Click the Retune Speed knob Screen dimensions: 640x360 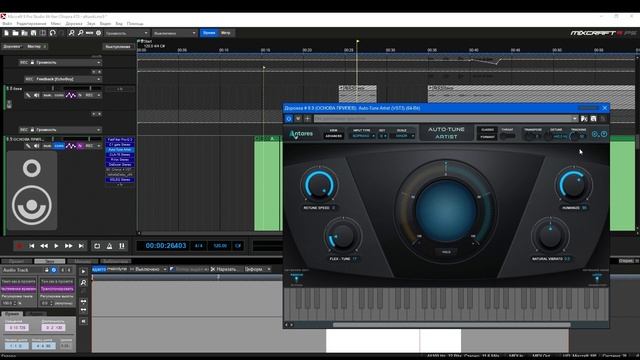(x=319, y=185)
